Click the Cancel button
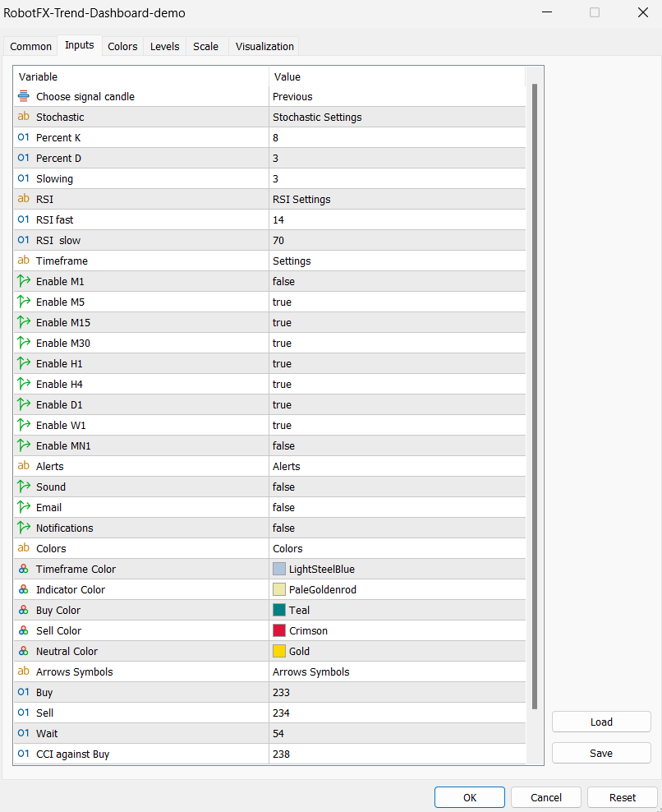The height and width of the screenshot is (812, 662). click(546, 797)
